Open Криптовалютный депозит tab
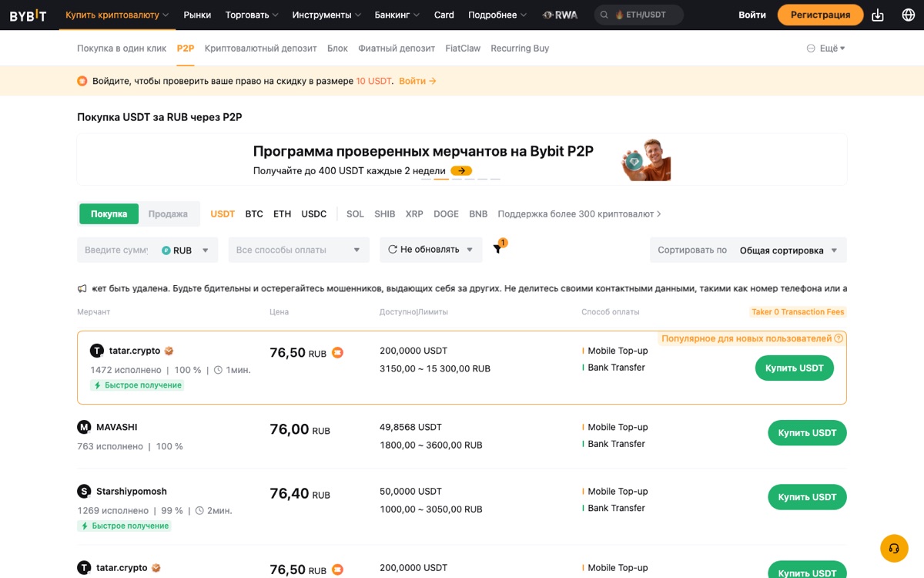 tap(261, 49)
